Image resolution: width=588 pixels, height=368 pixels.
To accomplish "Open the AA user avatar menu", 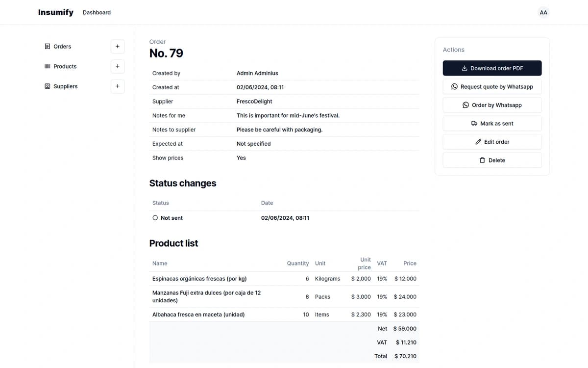I will (543, 12).
